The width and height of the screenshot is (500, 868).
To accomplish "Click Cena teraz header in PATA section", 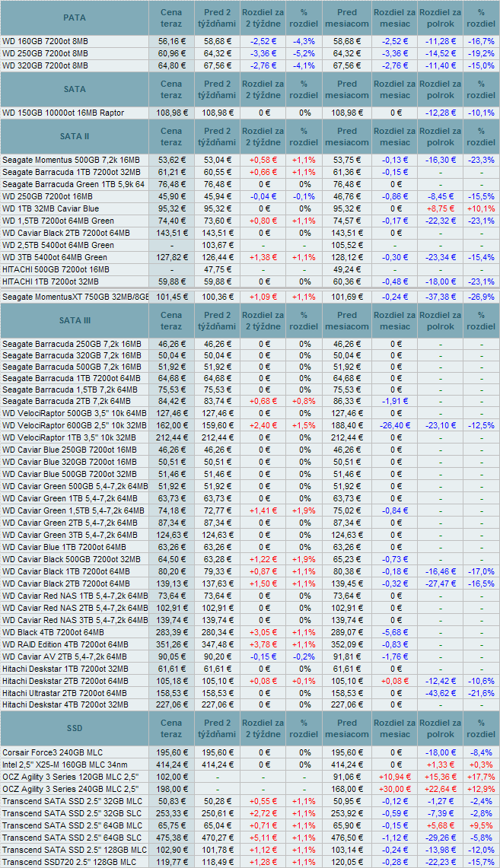I will (x=171, y=17).
